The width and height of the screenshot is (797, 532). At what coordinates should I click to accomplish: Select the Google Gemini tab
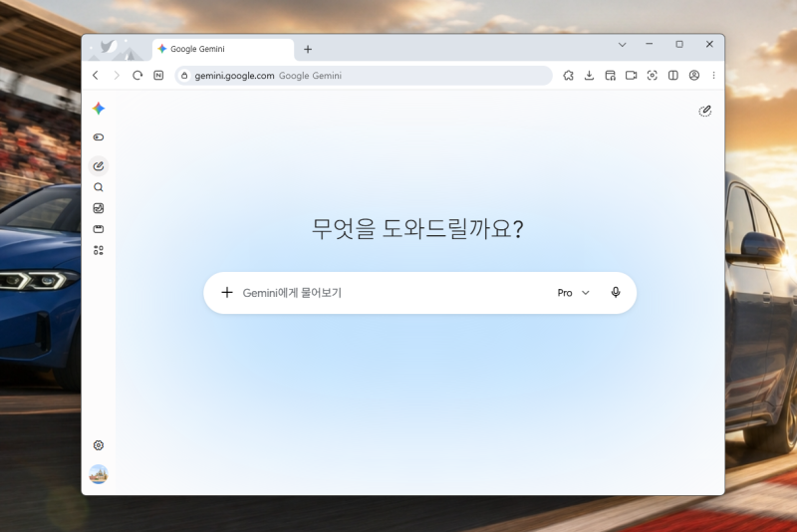point(223,49)
